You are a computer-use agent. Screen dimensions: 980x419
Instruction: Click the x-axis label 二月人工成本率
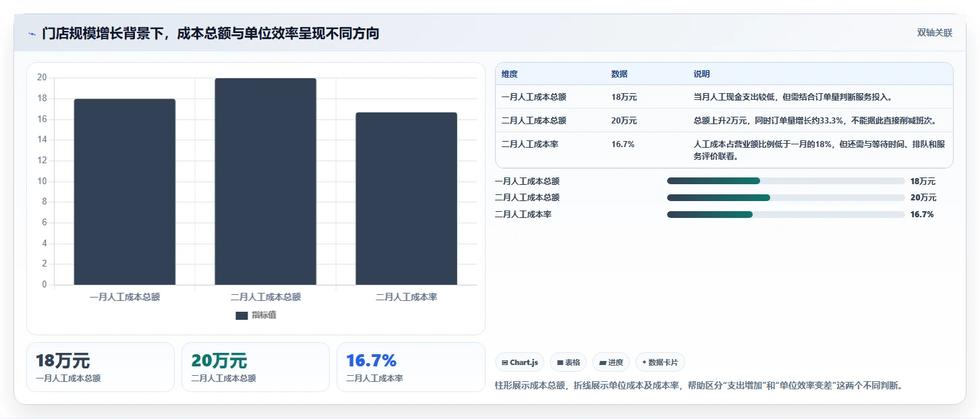click(x=407, y=297)
